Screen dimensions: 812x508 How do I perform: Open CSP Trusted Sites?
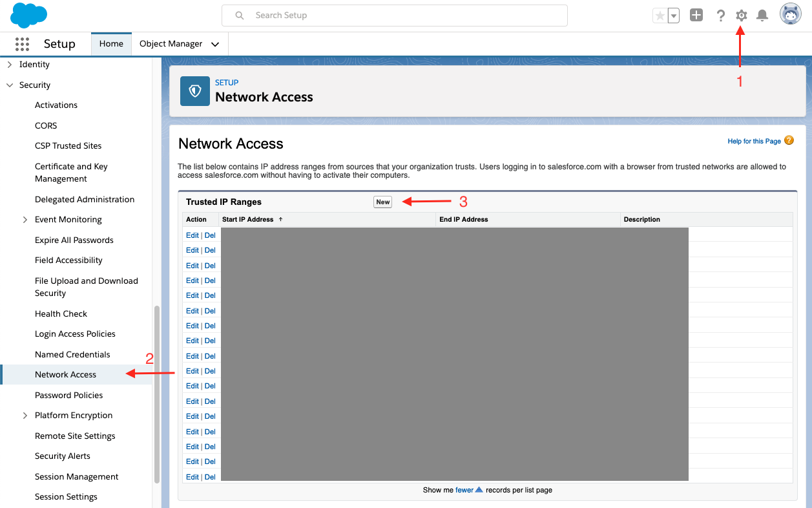[x=68, y=146]
